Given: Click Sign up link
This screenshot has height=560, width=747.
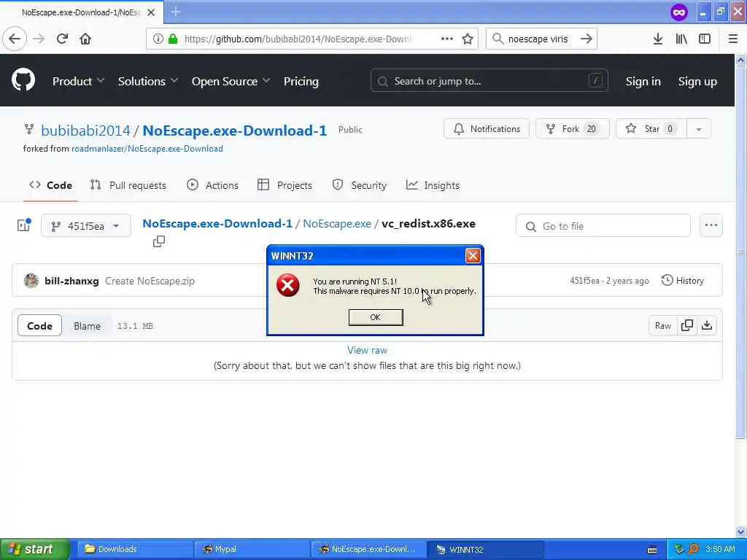Looking at the screenshot, I should click(697, 82).
